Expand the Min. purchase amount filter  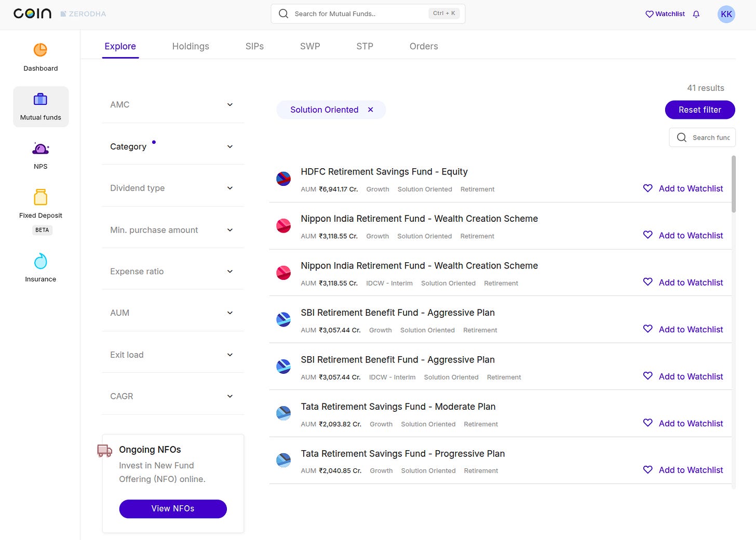point(173,230)
